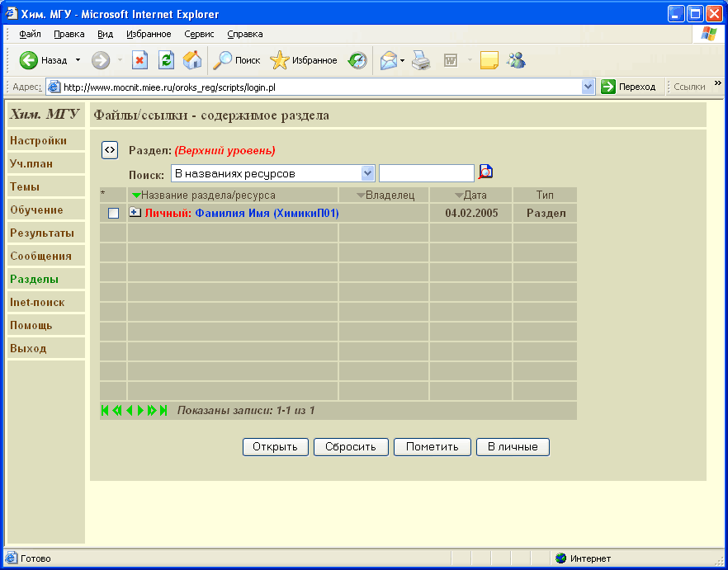The height and width of the screenshot is (570, 728).
Task: Jump back several pages icon
Action: click(x=116, y=410)
